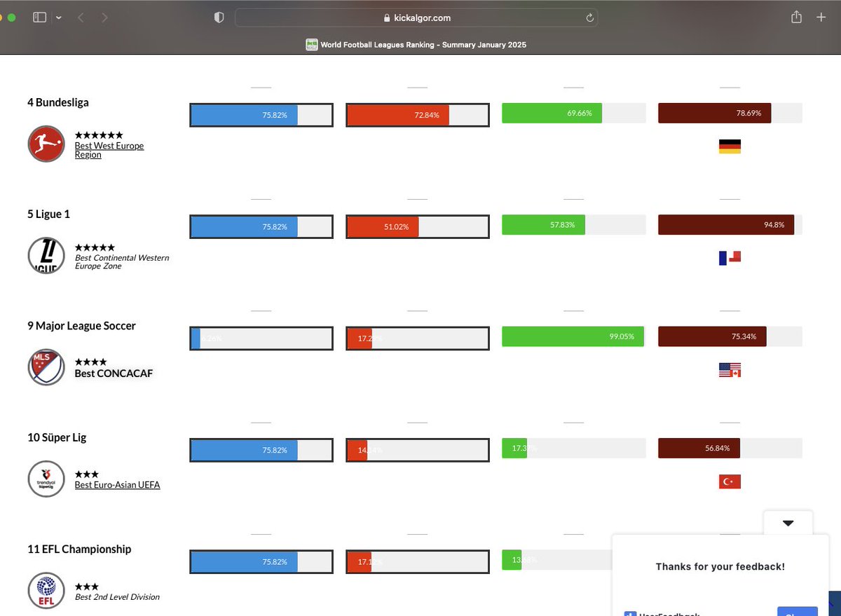Click Best CONCACAF label

pyautogui.click(x=114, y=374)
